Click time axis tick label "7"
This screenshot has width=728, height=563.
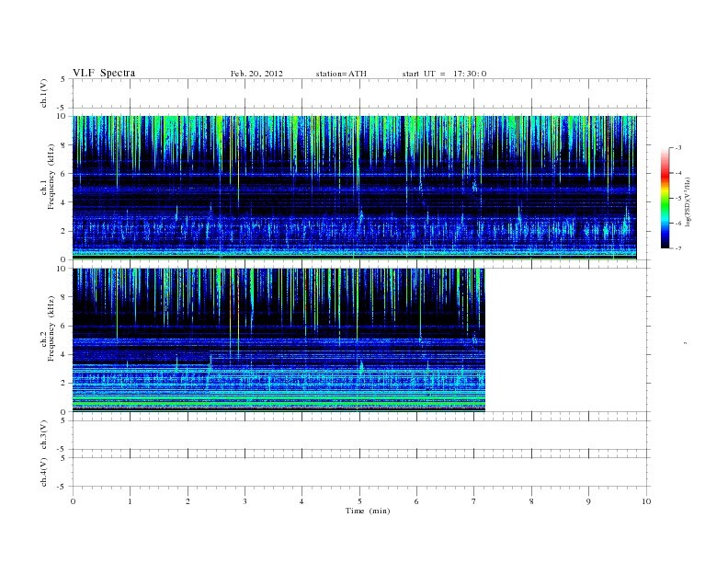click(474, 501)
